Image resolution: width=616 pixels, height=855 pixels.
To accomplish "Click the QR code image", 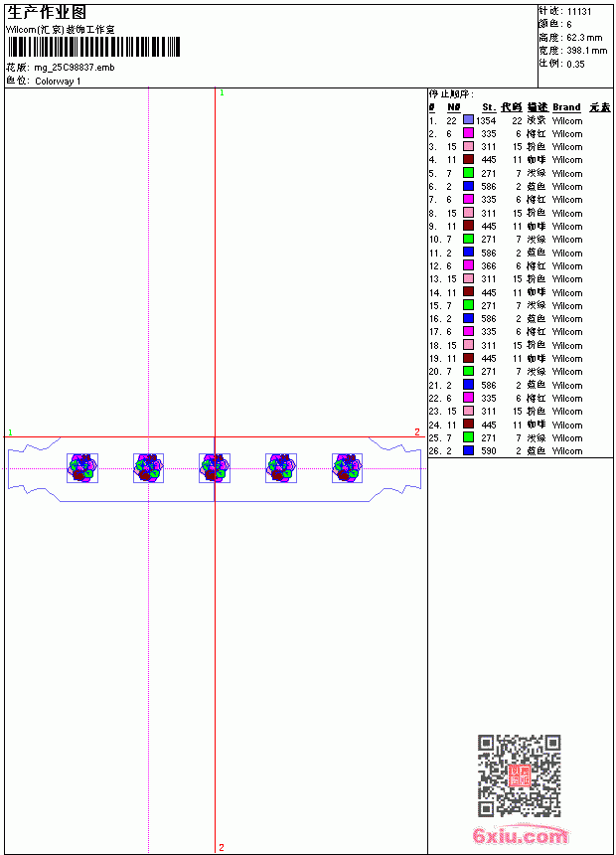I will [x=520, y=775].
